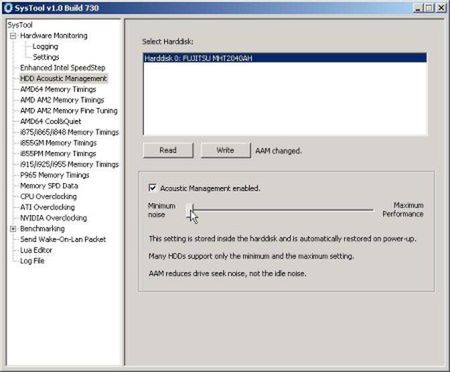
Task: Select Hardware Monitoring in tree
Action: (54, 36)
